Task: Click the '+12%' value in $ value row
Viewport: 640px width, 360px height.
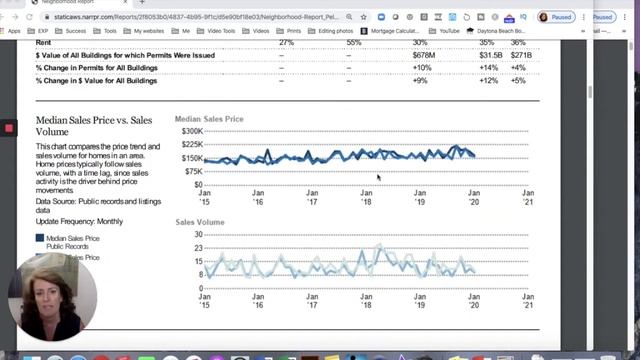Action: [489, 81]
